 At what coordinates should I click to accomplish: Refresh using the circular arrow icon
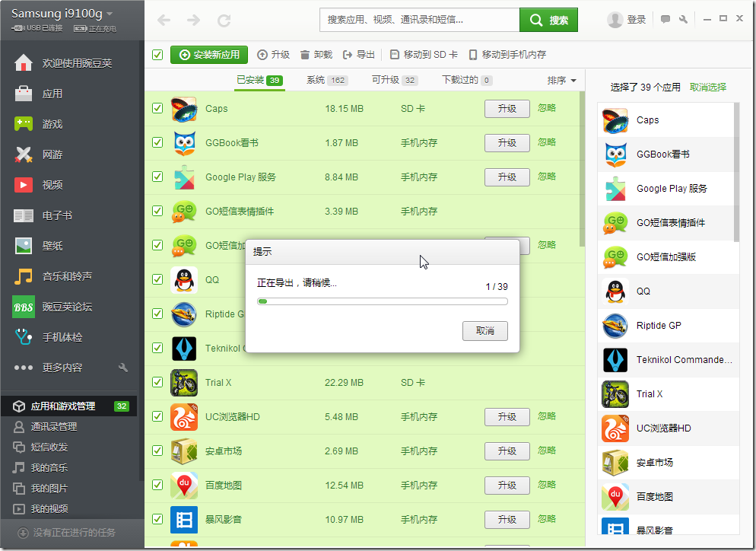click(x=224, y=21)
